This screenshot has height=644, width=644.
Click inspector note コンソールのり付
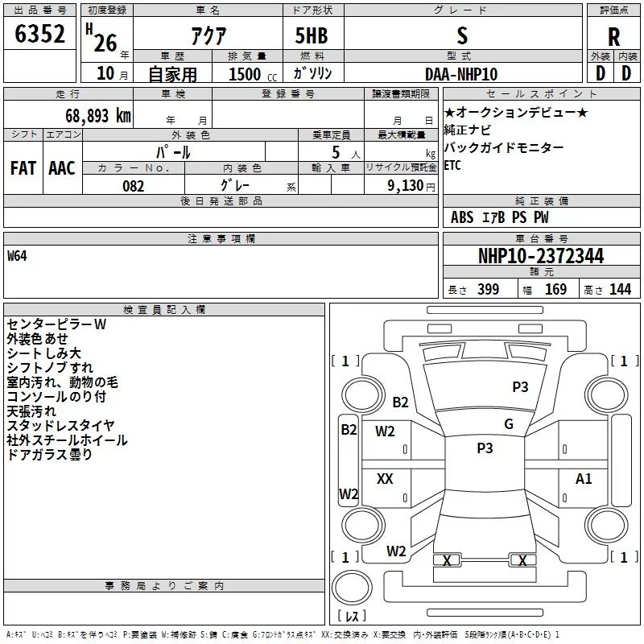[56, 396]
